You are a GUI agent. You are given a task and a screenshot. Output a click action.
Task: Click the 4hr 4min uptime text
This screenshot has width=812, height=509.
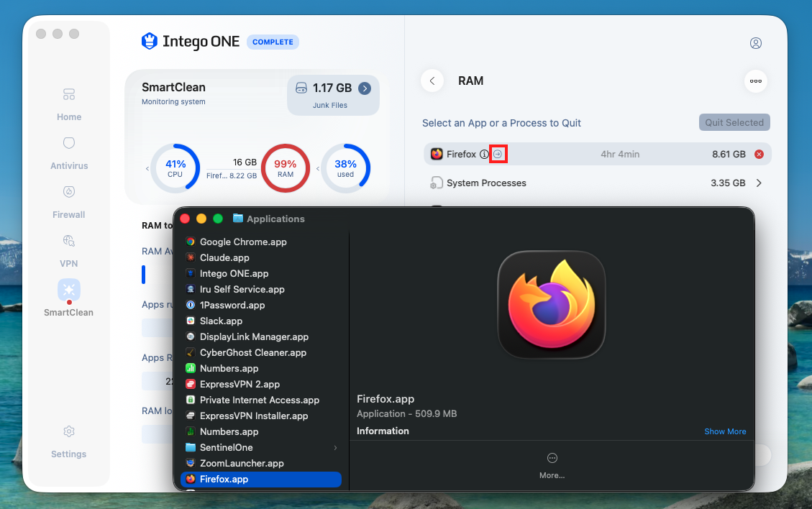[x=620, y=155]
